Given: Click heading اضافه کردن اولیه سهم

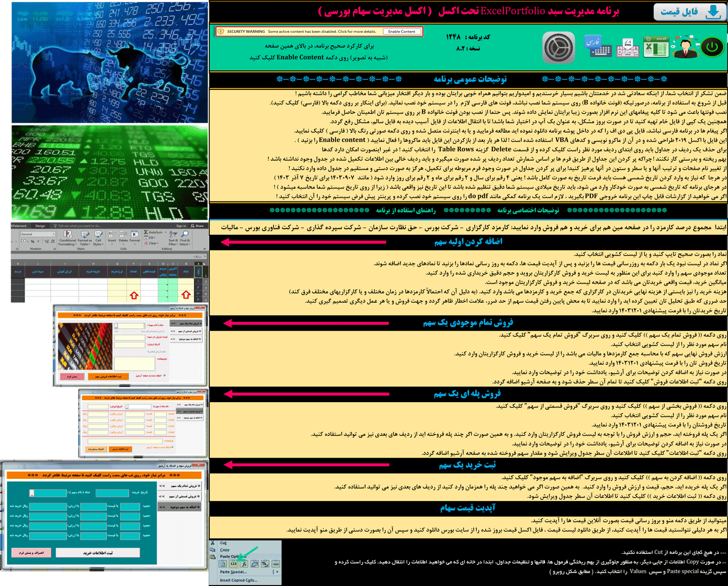Looking at the screenshot, I should coord(468,241).
